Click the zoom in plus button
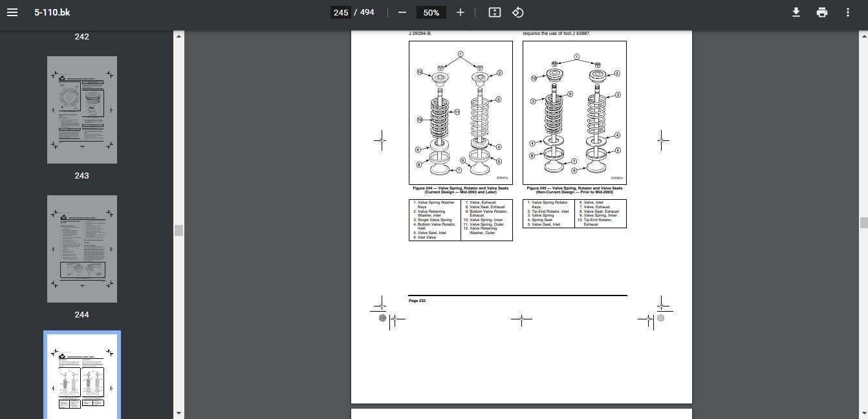The image size is (868, 419). (461, 12)
